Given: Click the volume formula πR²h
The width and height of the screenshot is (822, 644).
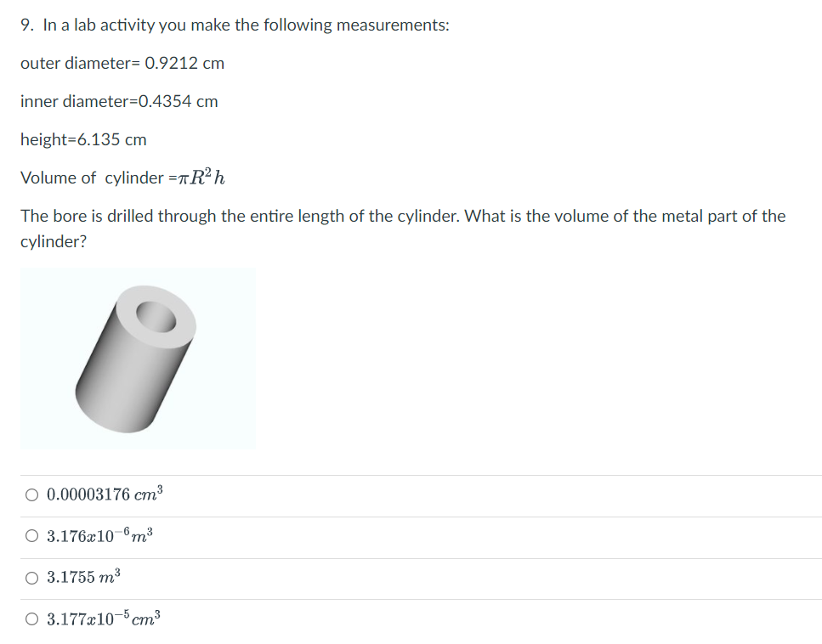Looking at the screenshot, I should 200,176.
